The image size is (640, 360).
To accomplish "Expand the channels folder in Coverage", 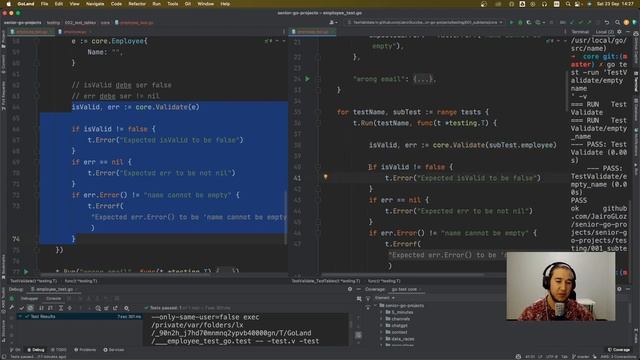I will click(x=382, y=319).
